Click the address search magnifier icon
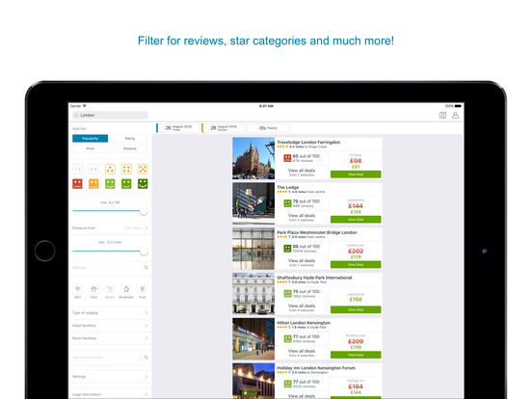 (146, 268)
